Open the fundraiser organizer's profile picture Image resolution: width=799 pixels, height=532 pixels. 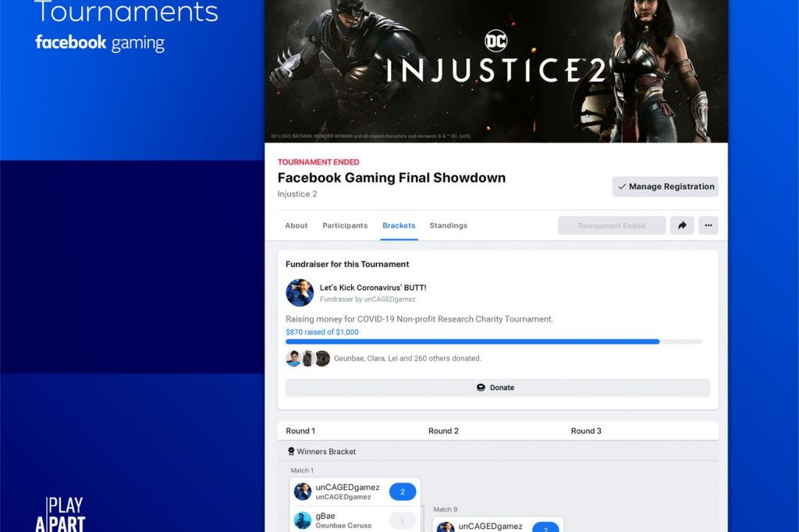click(x=300, y=293)
